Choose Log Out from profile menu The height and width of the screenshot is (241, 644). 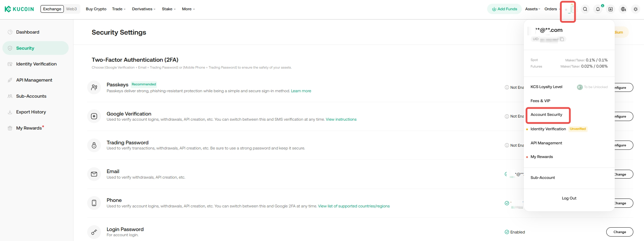tap(569, 198)
